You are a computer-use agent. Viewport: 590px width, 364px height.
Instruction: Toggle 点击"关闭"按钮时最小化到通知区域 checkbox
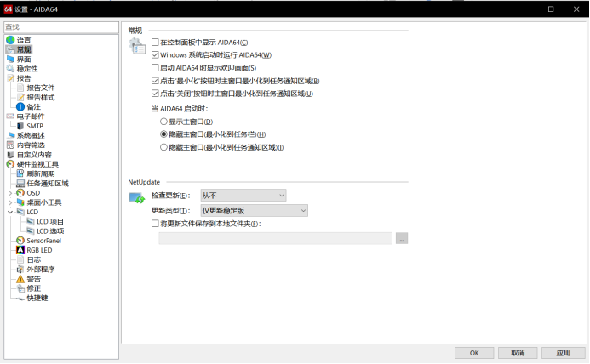click(x=155, y=94)
